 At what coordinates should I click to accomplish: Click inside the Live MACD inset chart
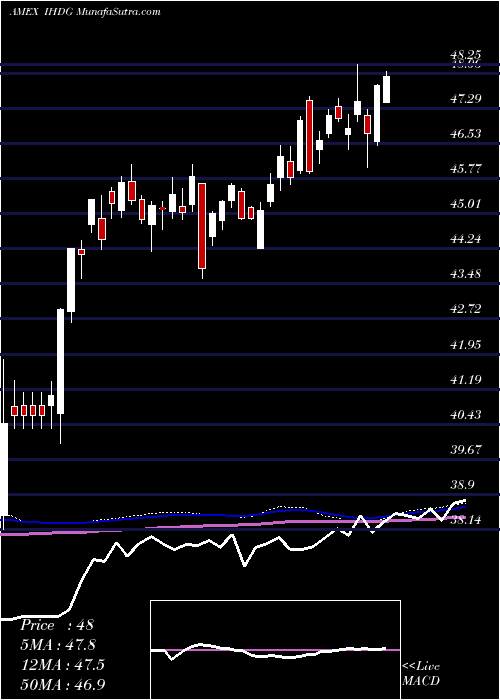click(x=275, y=650)
